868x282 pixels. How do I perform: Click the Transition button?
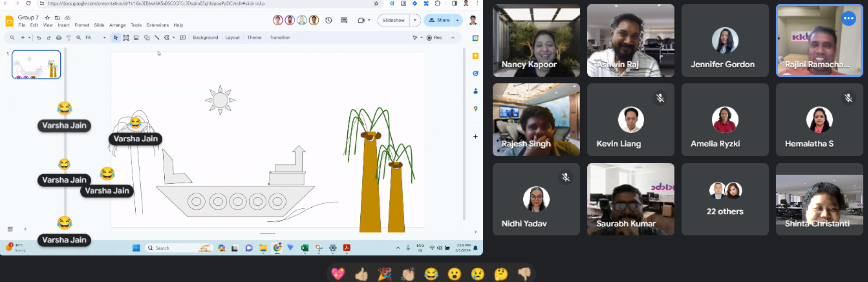[x=280, y=38]
